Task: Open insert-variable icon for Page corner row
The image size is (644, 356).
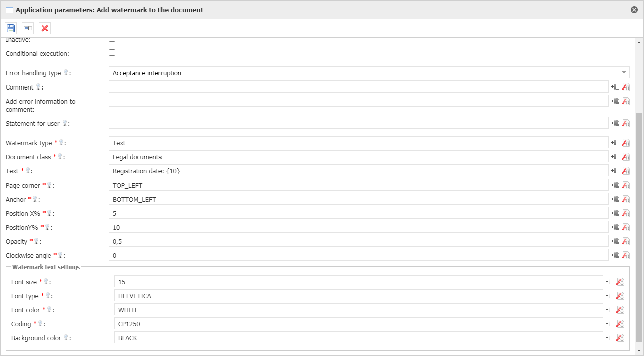Action: (615, 185)
